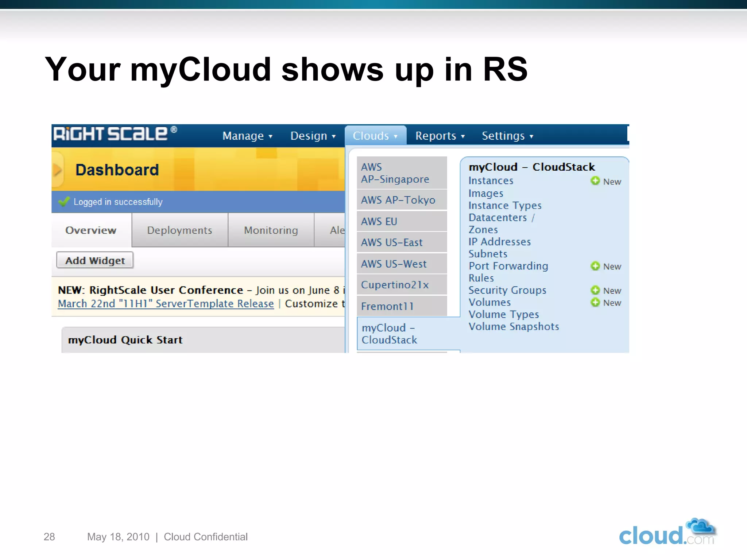Viewport: 747px width, 560px height.
Task: Open Security Groups link
Action: tap(507, 290)
